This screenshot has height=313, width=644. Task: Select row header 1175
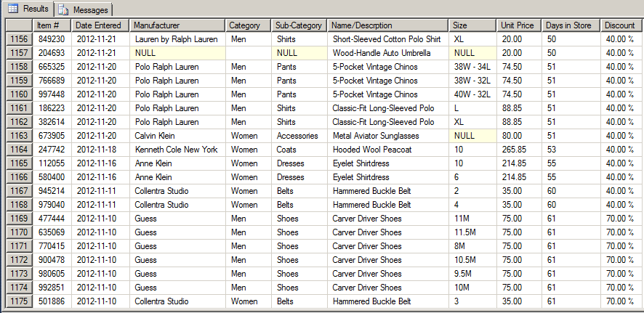click(x=20, y=301)
